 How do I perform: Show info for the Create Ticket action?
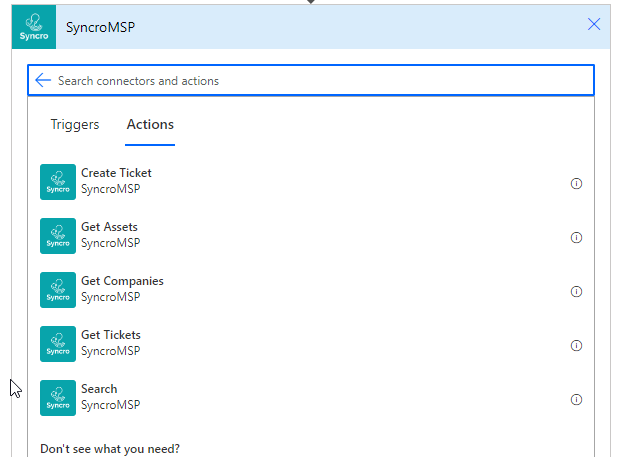[x=576, y=184]
